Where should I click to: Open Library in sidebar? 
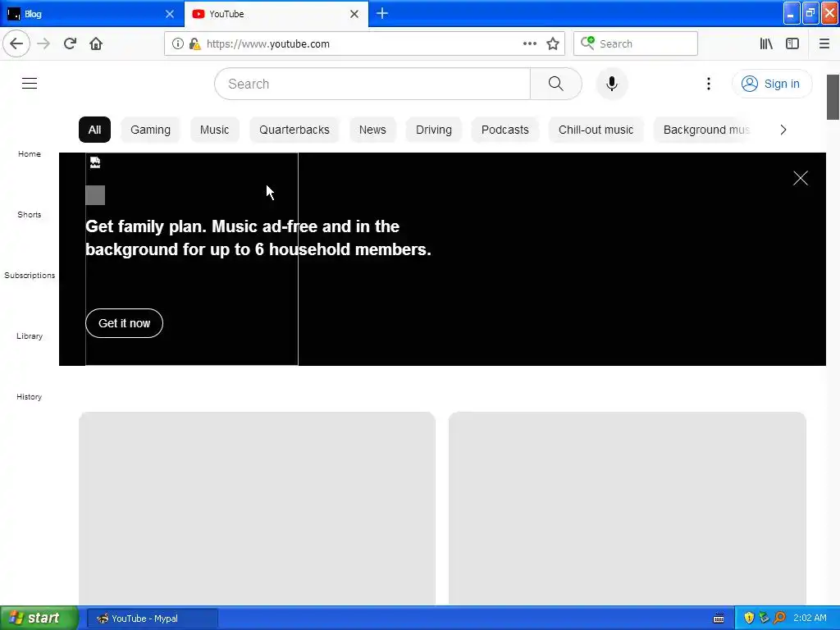tap(30, 336)
